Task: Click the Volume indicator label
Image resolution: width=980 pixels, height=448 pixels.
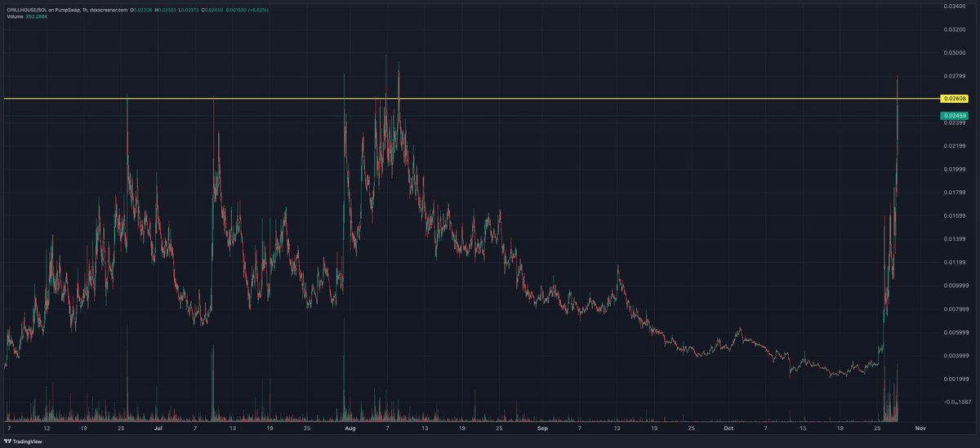Action: pyautogui.click(x=15, y=17)
